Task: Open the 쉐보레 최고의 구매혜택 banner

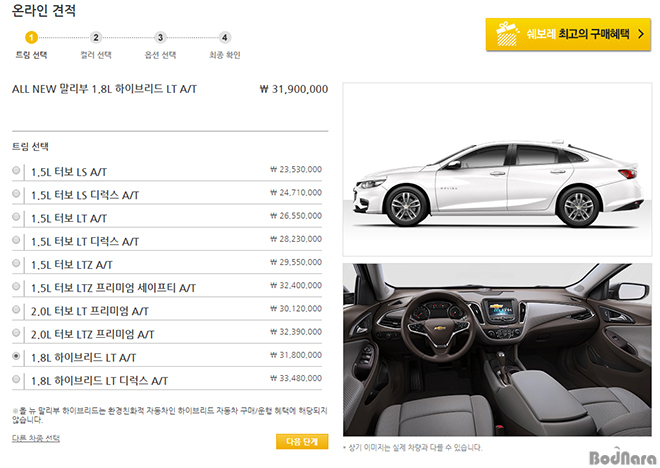Action: (568, 35)
